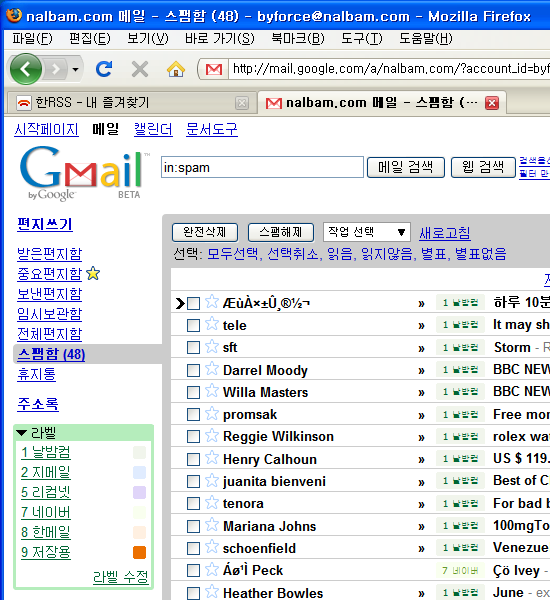Click the stop loading X icon
The width and height of the screenshot is (550, 600).
140,69
